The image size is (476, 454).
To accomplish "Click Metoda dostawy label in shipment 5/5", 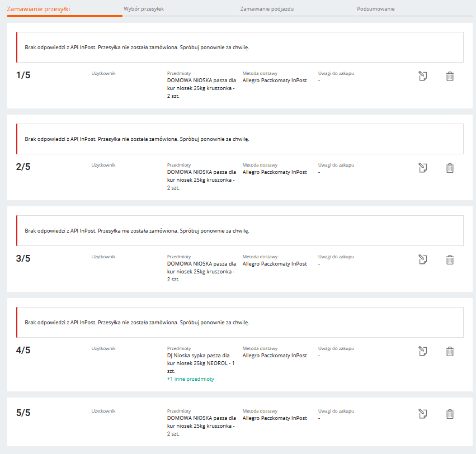I will pyautogui.click(x=260, y=411).
